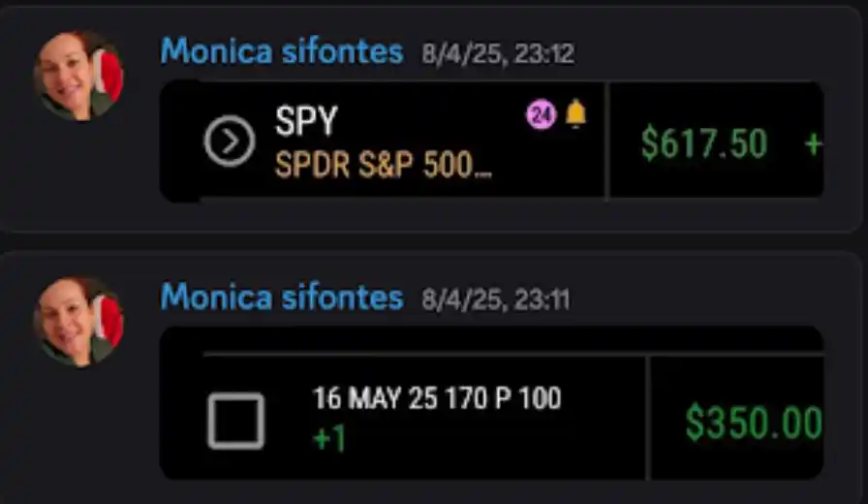Click the lower message avatar photo

tap(78, 323)
